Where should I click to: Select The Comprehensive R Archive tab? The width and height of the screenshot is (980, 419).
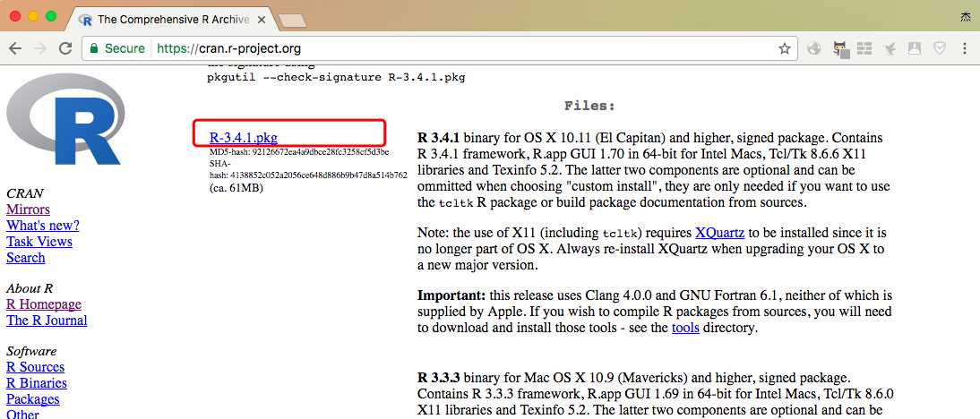(172, 20)
